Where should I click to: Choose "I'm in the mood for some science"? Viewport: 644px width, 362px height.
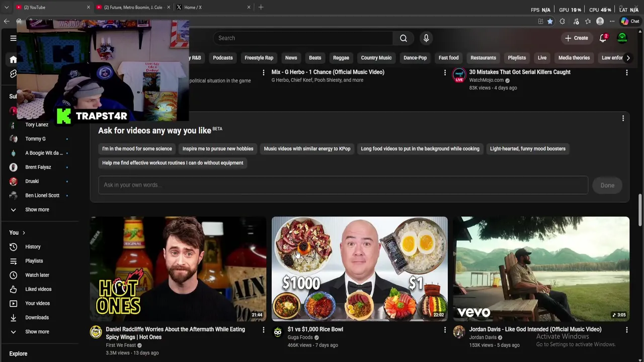(137, 149)
